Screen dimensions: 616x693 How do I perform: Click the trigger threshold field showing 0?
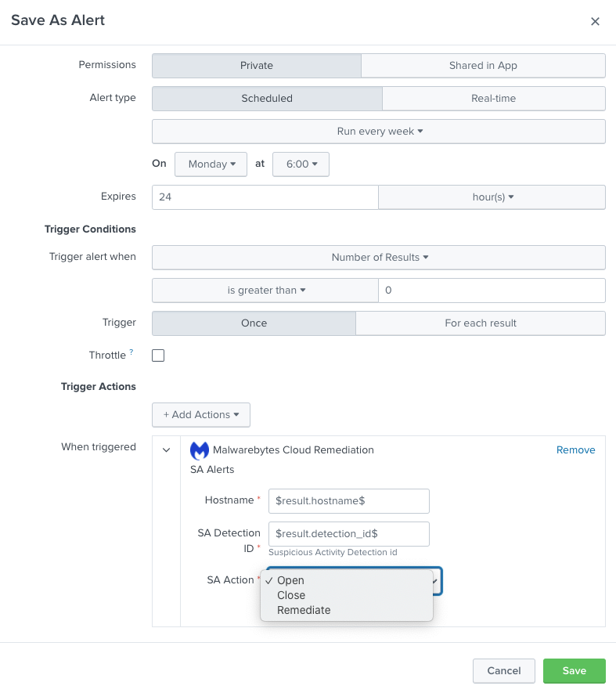[x=492, y=291]
